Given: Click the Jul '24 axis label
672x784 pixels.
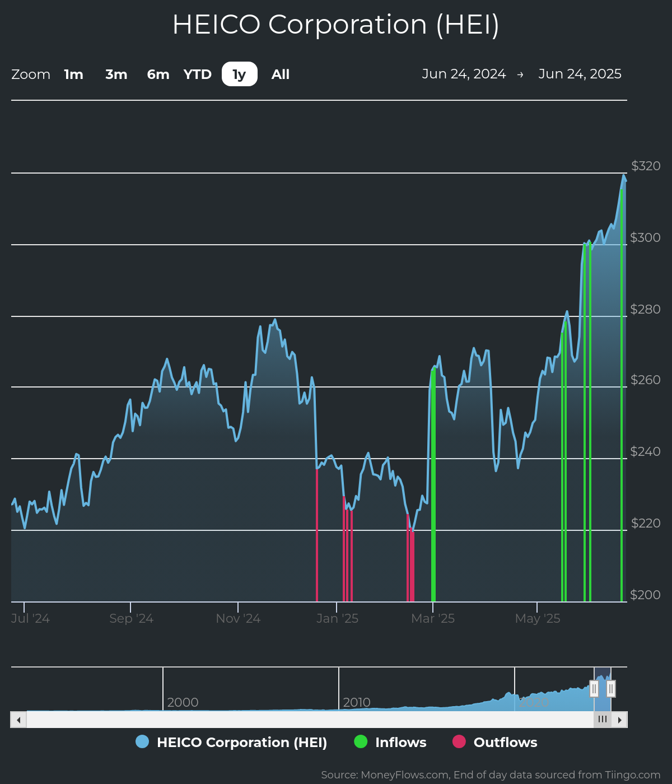Looking at the screenshot, I should tap(31, 618).
